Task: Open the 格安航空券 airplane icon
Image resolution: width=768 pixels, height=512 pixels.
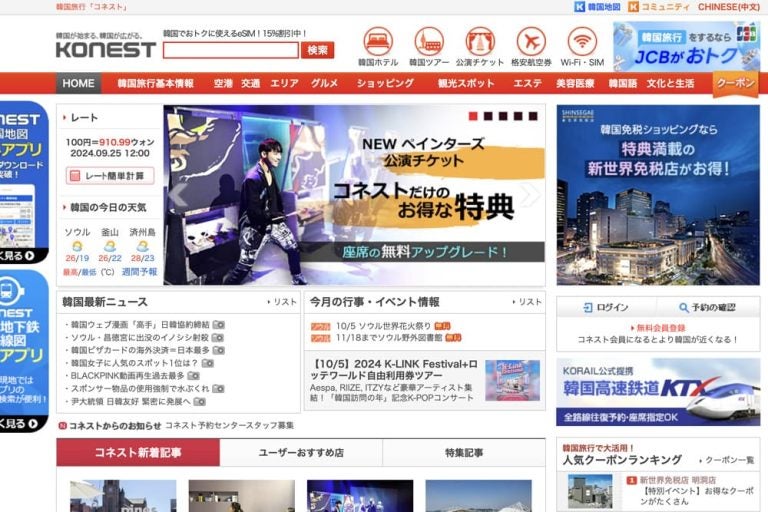Action: (x=531, y=42)
